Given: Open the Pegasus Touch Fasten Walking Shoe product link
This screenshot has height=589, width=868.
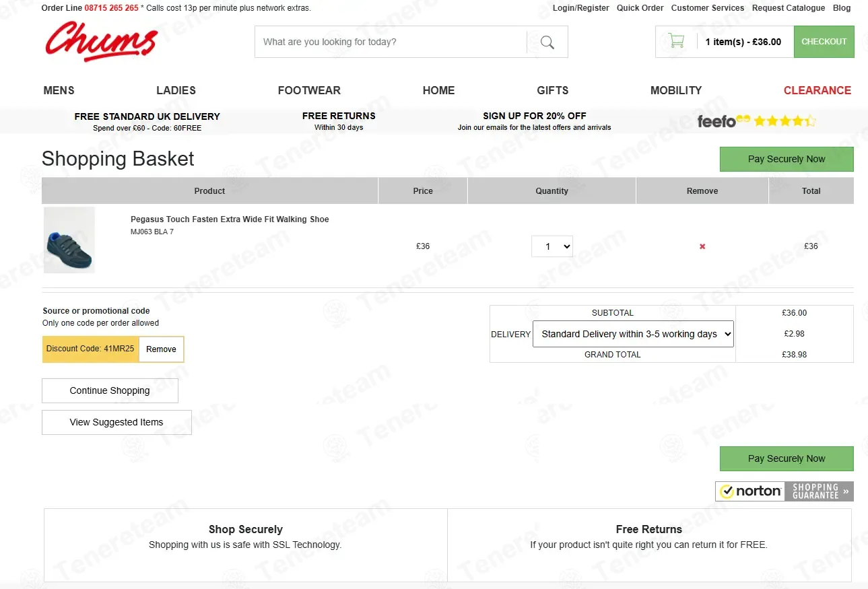Looking at the screenshot, I should (x=230, y=219).
